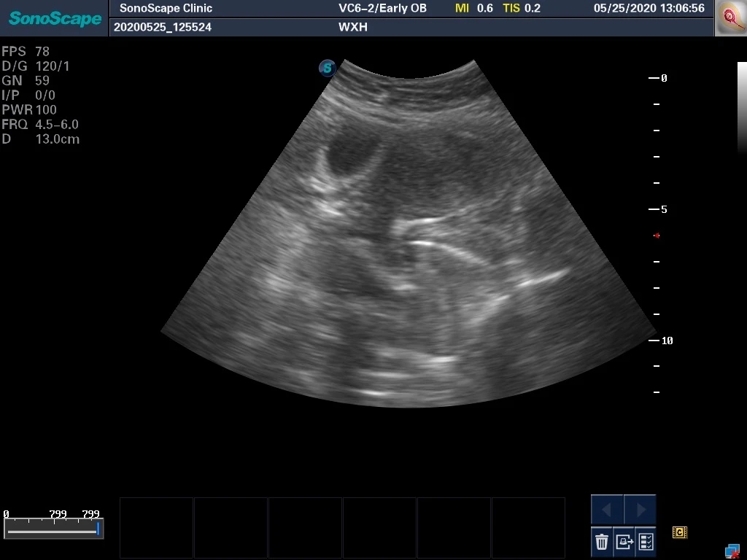Click the SonoScape Clinic header text

(166, 9)
